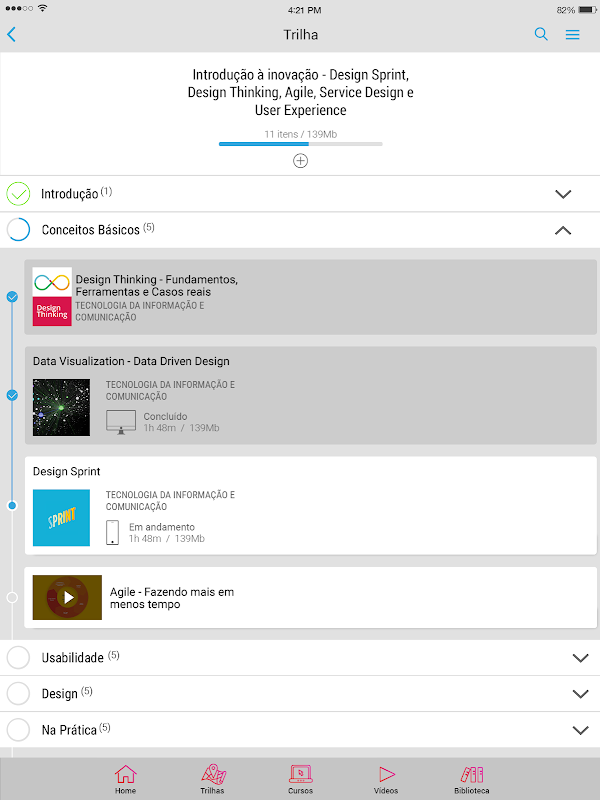
Task: Tap the plus circle icon under progress
Action: coord(300,161)
